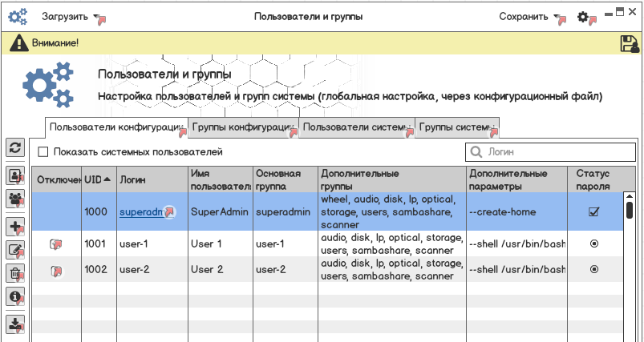Click the save-with-user floppy icon in warning bar
The width and height of the screenshot is (644, 342).
tap(630, 43)
